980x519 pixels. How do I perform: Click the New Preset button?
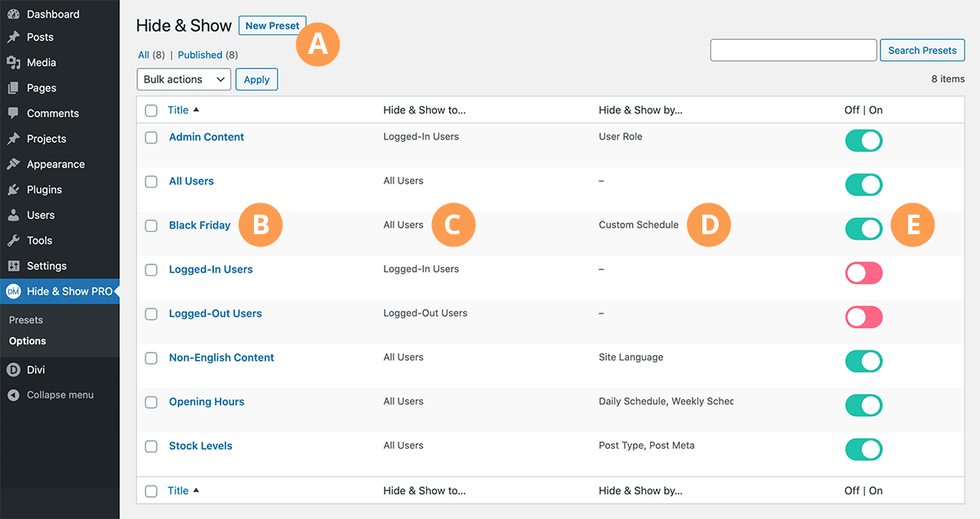(x=273, y=25)
